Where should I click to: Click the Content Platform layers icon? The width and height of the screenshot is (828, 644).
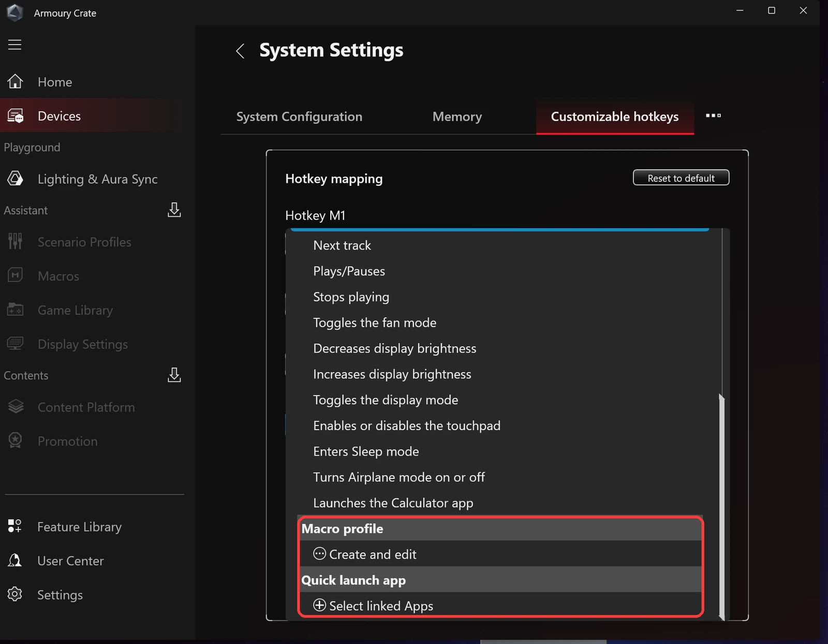click(16, 407)
